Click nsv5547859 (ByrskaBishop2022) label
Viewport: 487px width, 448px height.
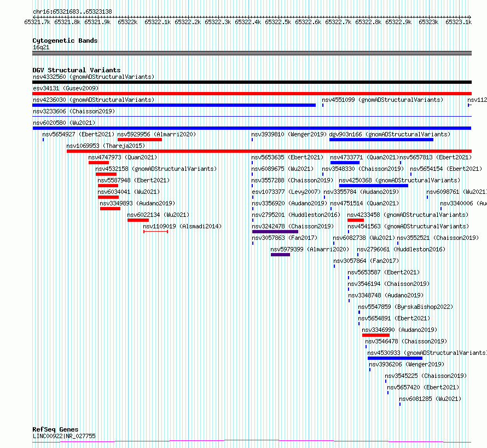405,307
